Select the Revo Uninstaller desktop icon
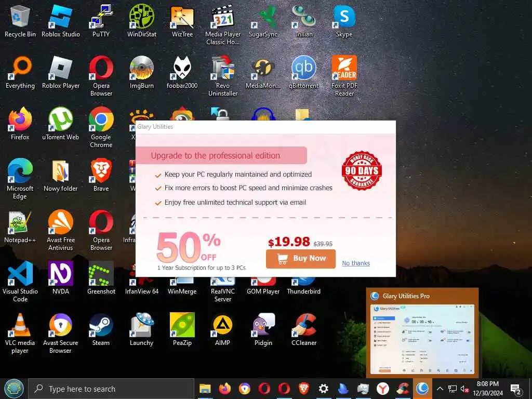The width and height of the screenshot is (532, 399). click(223, 76)
